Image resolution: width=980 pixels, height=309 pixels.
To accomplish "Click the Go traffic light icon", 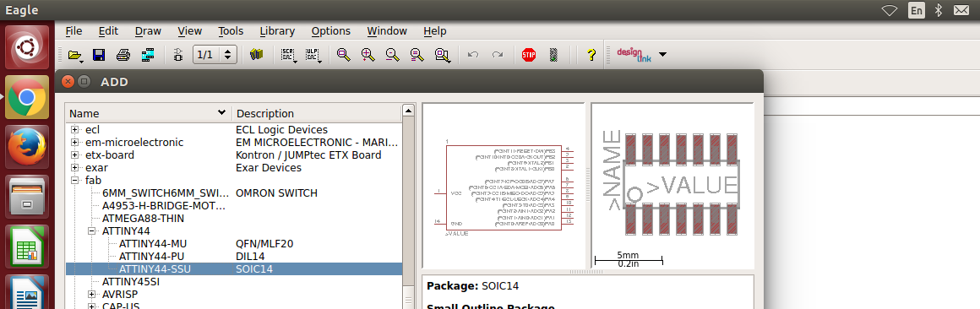I will click(553, 55).
